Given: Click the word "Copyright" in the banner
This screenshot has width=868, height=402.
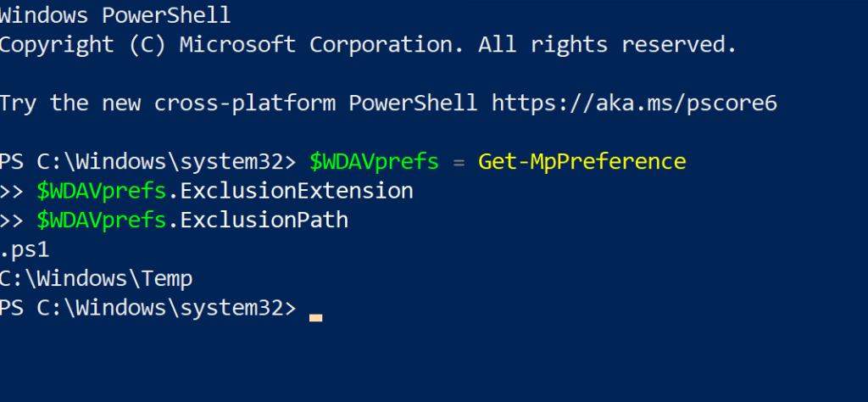Looking at the screenshot, I should (x=56, y=45).
